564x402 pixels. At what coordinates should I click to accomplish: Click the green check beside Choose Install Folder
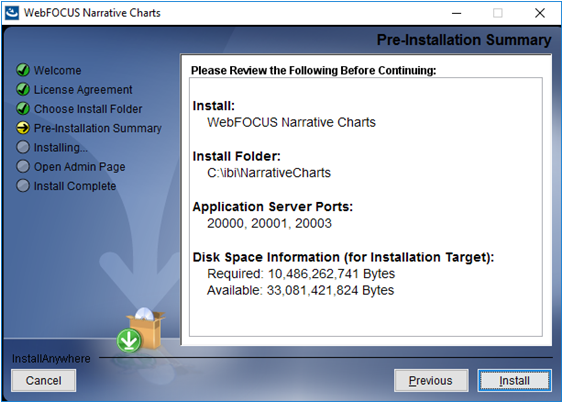(x=23, y=109)
